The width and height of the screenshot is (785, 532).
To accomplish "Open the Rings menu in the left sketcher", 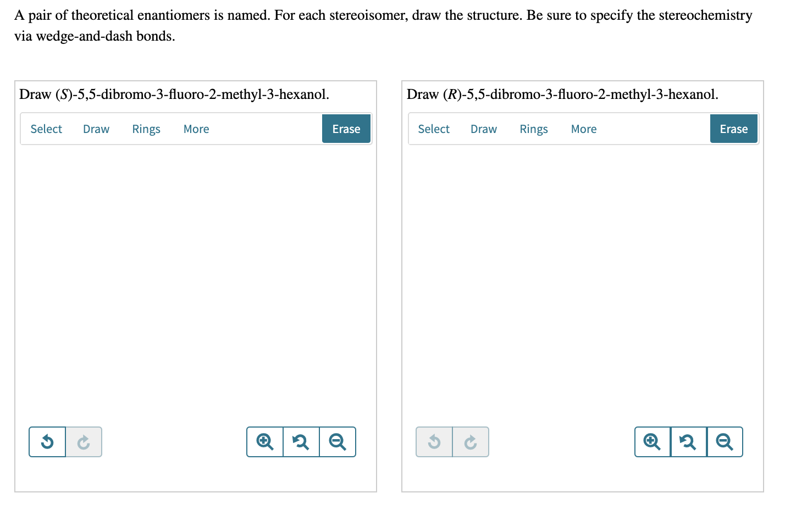I will pyautogui.click(x=146, y=129).
